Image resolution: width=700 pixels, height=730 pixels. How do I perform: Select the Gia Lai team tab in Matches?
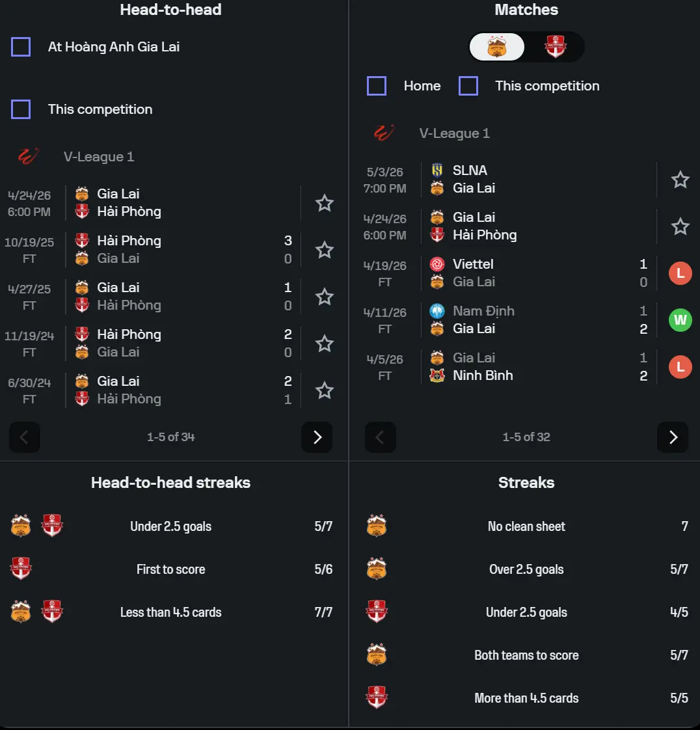pos(497,47)
